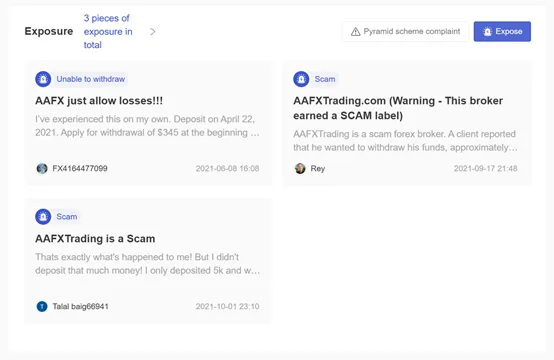Select the Scam tag on Rey's post
Screen dimensions: 554x360
(325, 79)
